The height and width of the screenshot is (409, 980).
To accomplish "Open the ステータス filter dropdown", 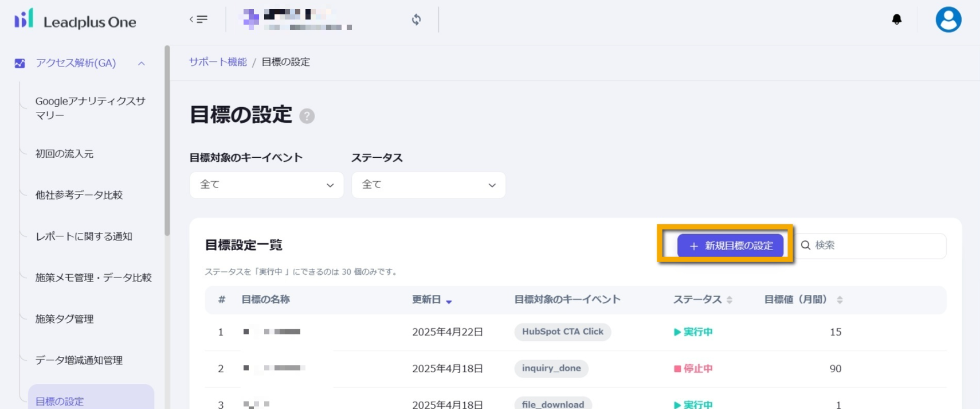I will 428,185.
